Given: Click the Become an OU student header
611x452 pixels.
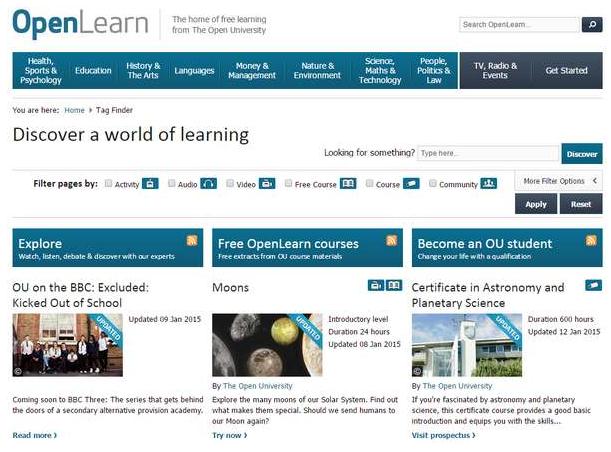Looking at the screenshot, I should [x=507, y=248].
